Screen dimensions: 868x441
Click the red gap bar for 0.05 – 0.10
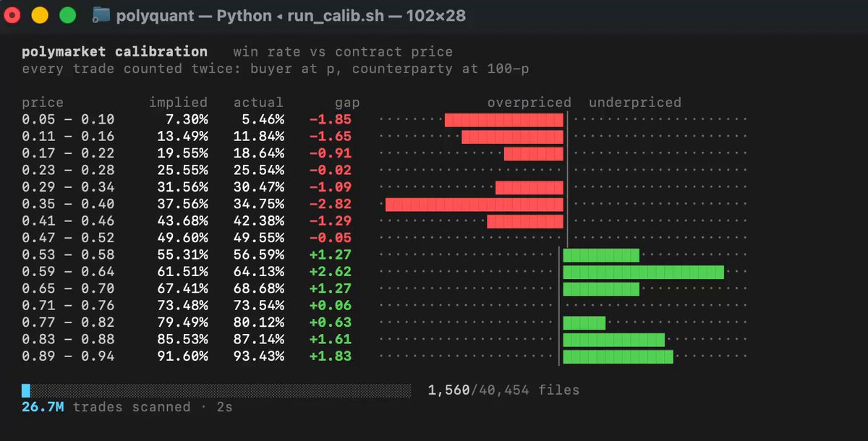click(x=504, y=120)
